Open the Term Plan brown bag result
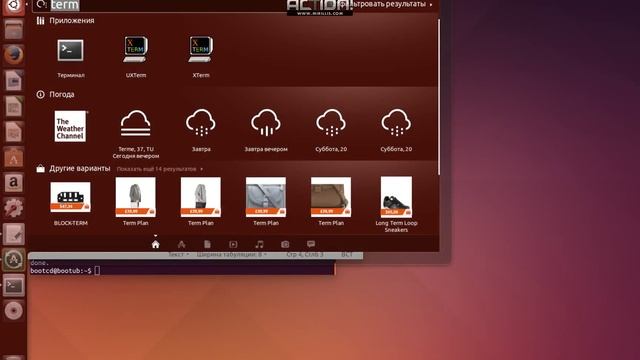Image resolution: width=640 pixels, height=360 pixels. click(x=331, y=202)
